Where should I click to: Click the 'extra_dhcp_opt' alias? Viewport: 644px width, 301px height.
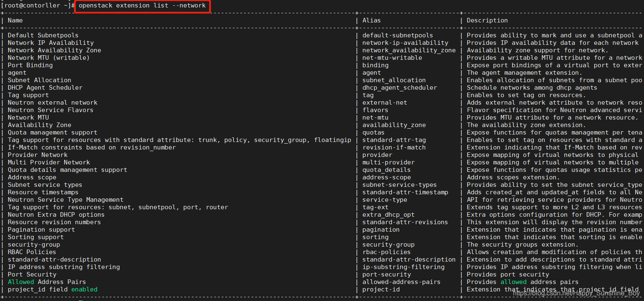pos(389,215)
